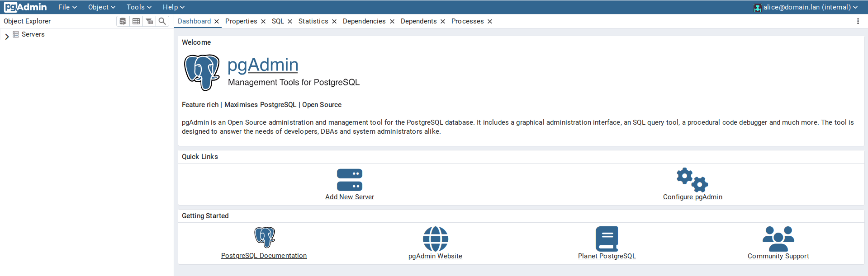The width and height of the screenshot is (868, 276).
Task: Open the Add New Server icon
Action: tap(349, 180)
